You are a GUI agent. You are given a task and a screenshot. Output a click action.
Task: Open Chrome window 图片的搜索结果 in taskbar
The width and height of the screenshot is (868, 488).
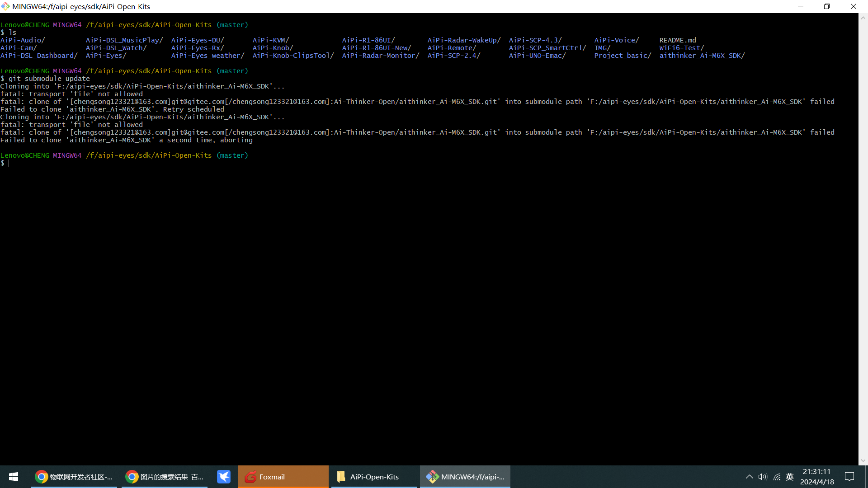point(165,477)
